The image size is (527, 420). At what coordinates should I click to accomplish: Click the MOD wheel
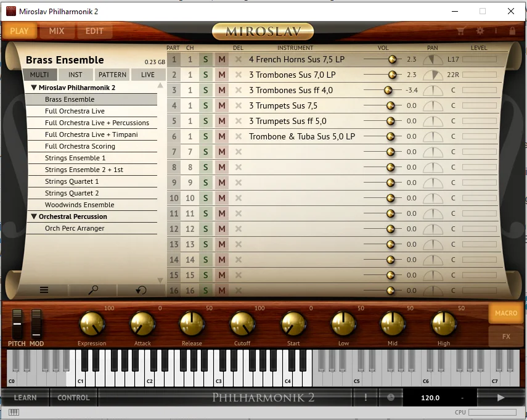tap(36, 324)
